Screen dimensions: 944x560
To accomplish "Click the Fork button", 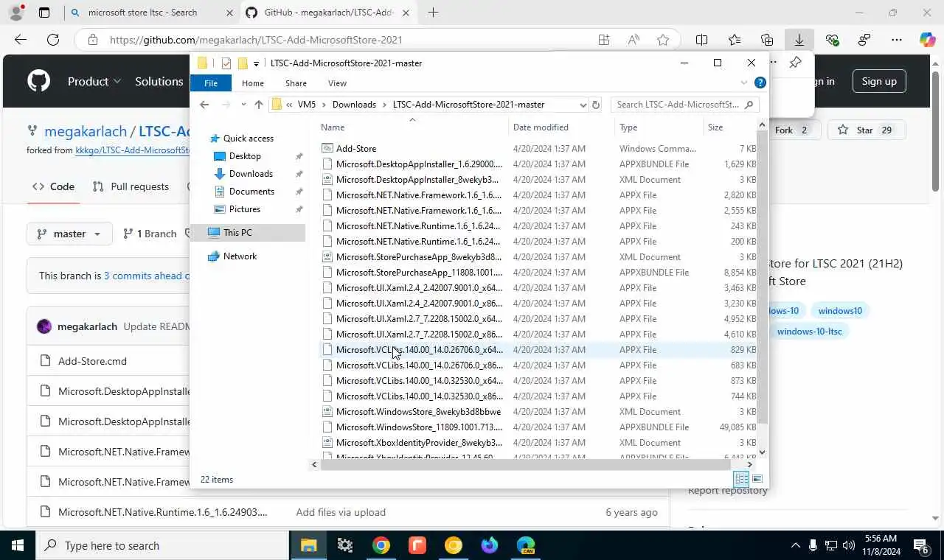I will [792, 130].
